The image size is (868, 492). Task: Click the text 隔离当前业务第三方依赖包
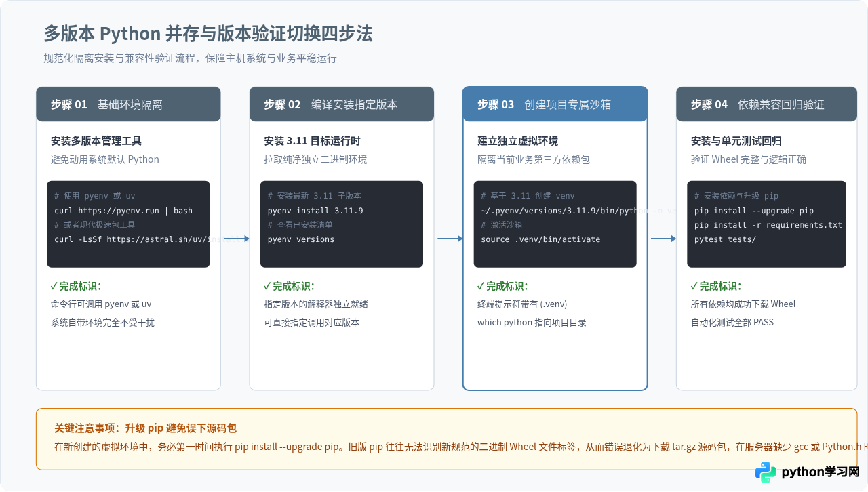(x=534, y=159)
